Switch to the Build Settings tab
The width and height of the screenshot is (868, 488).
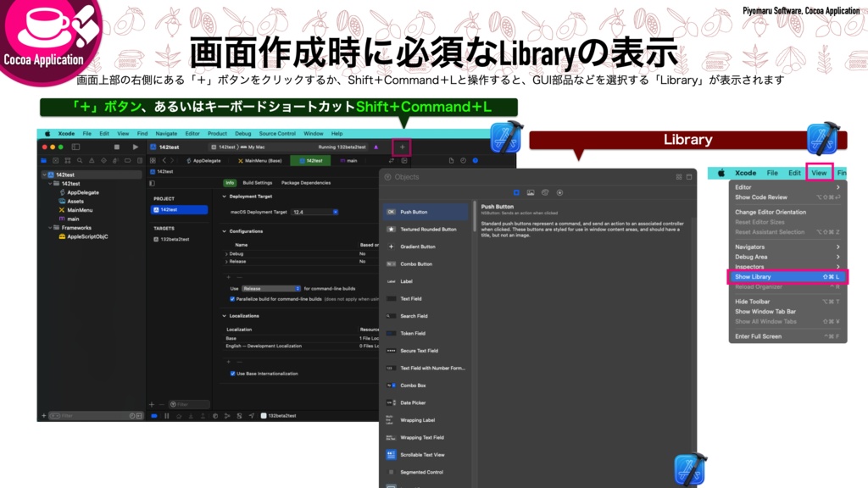click(x=257, y=183)
